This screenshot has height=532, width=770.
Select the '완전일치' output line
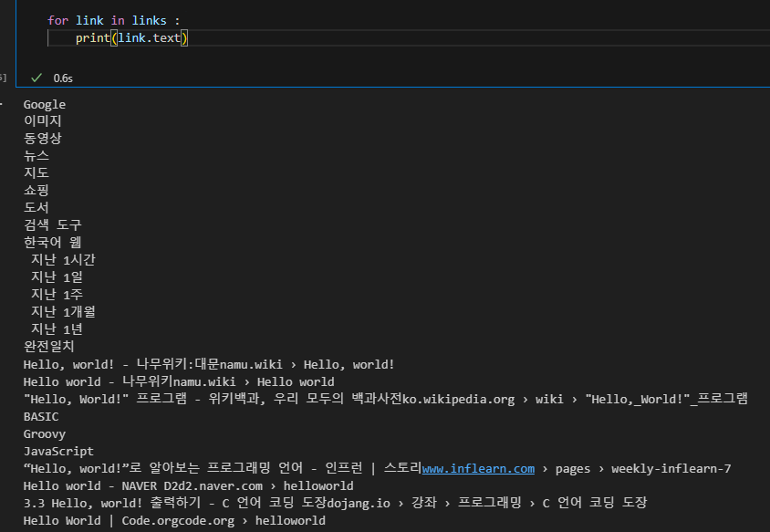click(48, 347)
